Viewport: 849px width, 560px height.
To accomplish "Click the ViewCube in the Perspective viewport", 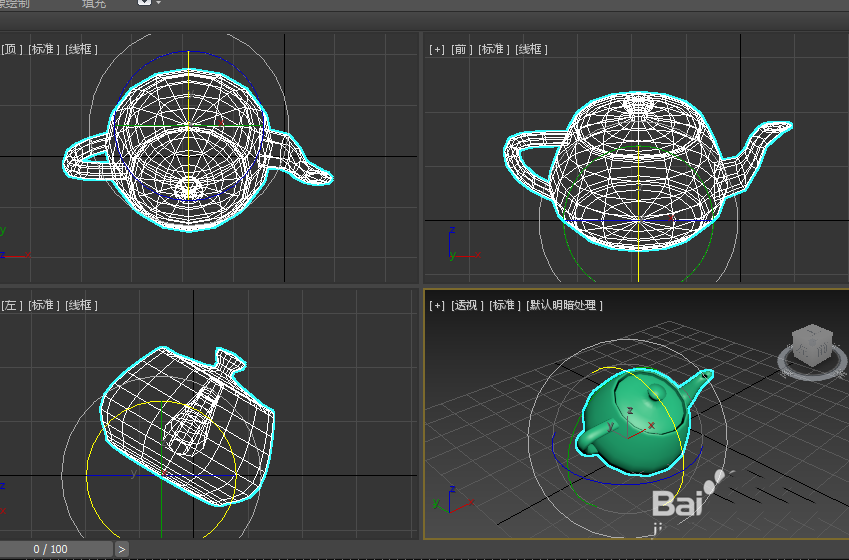I will coord(812,344).
